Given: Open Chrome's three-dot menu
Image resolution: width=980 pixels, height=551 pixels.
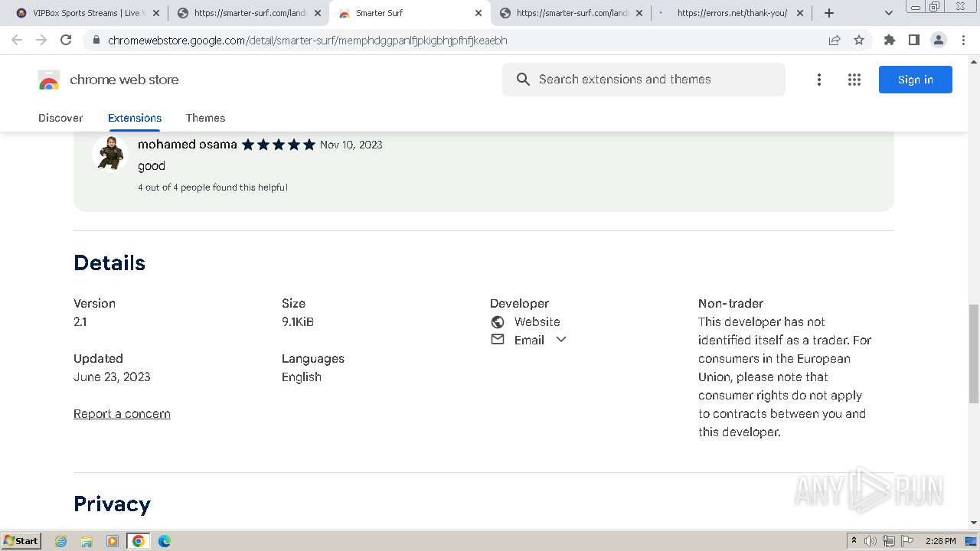Looking at the screenshot, I should click(963, 40).
